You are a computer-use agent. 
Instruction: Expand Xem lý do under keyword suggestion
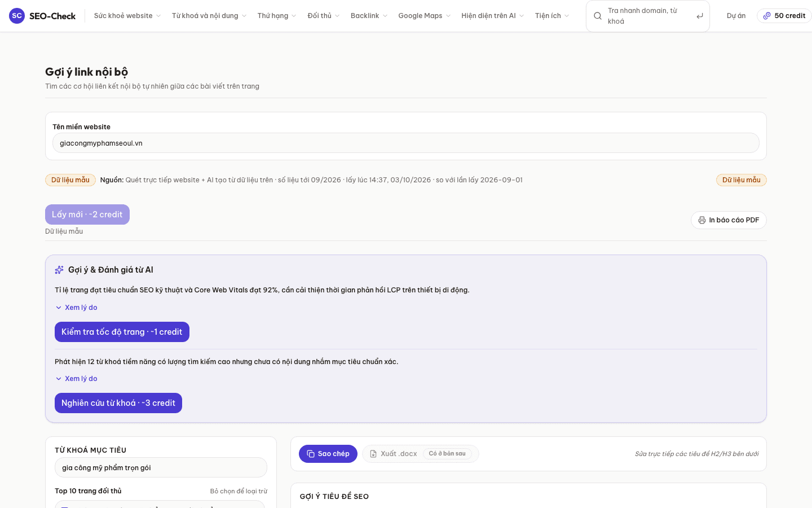76,379
